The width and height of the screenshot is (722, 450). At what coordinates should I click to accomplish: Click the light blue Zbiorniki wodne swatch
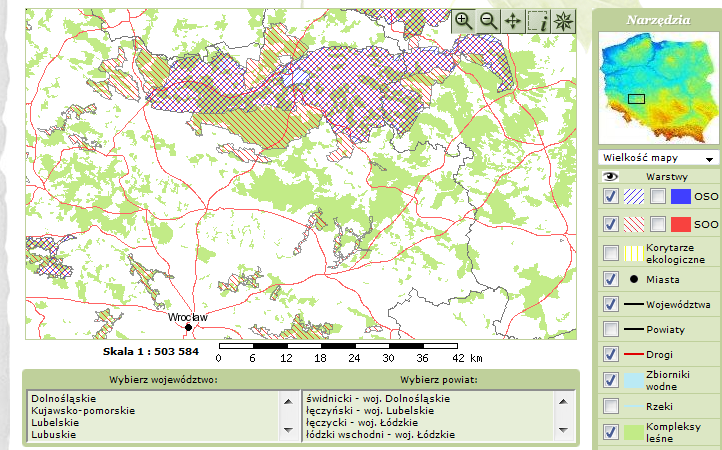[634, 380]
